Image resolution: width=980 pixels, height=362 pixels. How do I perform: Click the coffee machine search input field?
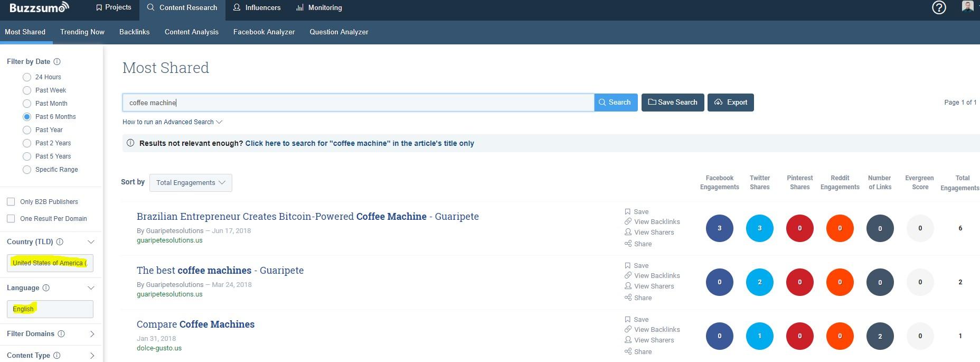[358, 103]
